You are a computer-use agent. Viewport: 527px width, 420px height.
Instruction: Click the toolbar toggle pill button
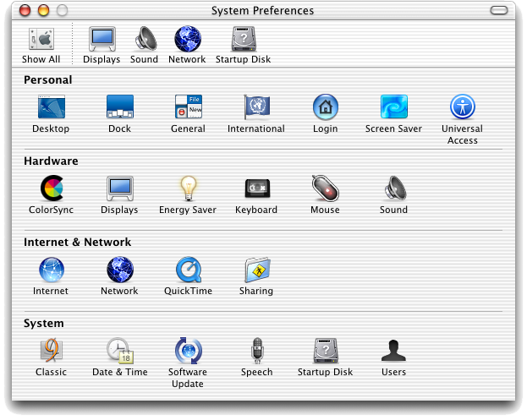tap(499, 10)
